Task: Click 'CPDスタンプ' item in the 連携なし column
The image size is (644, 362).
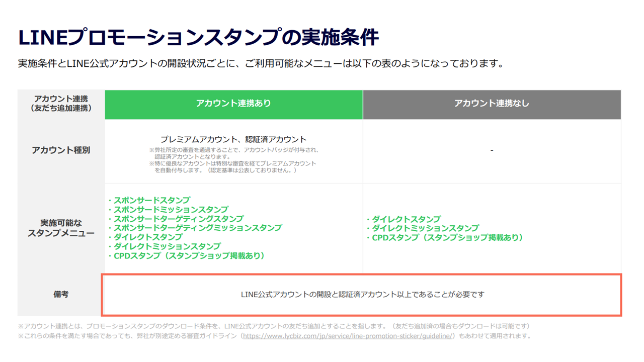Action: [445, 237]
